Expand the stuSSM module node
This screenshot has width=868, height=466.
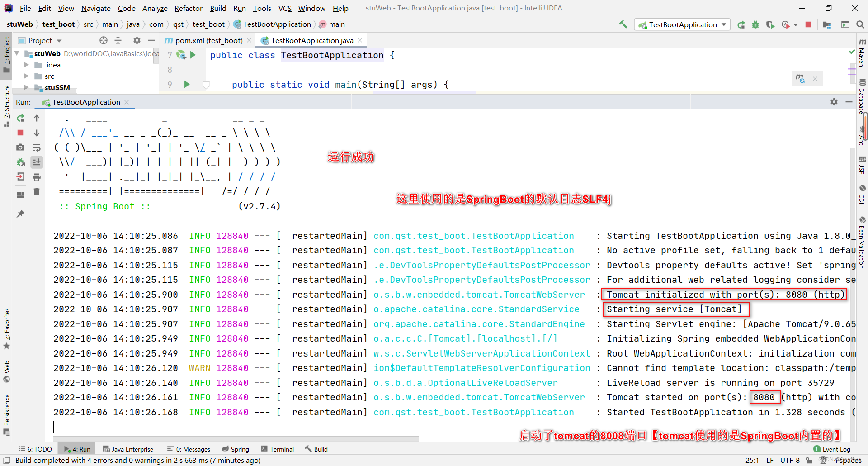tap(26, 87)
